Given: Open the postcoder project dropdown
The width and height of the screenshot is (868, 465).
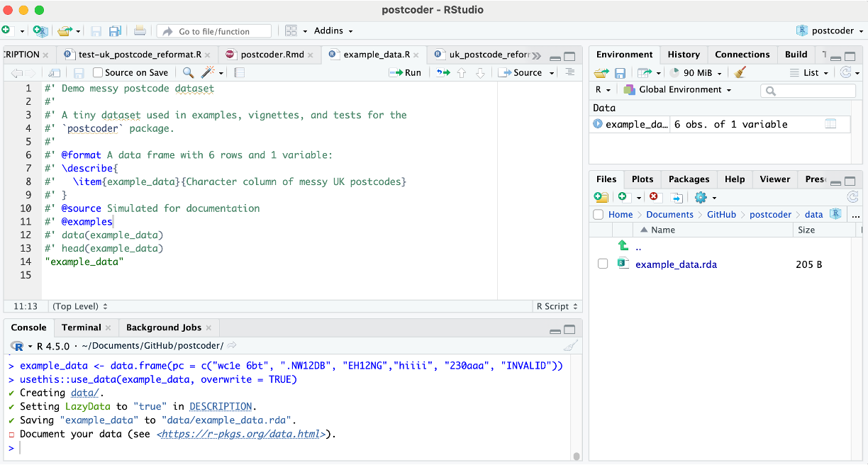Looking at the screenshot, I should pos(830,30).
